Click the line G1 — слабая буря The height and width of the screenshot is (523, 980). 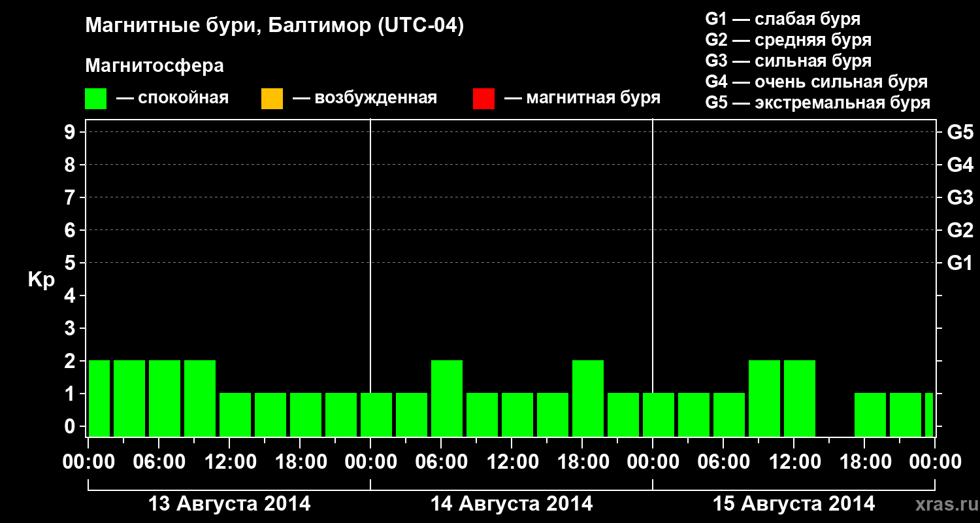click(x=783, y=19)
